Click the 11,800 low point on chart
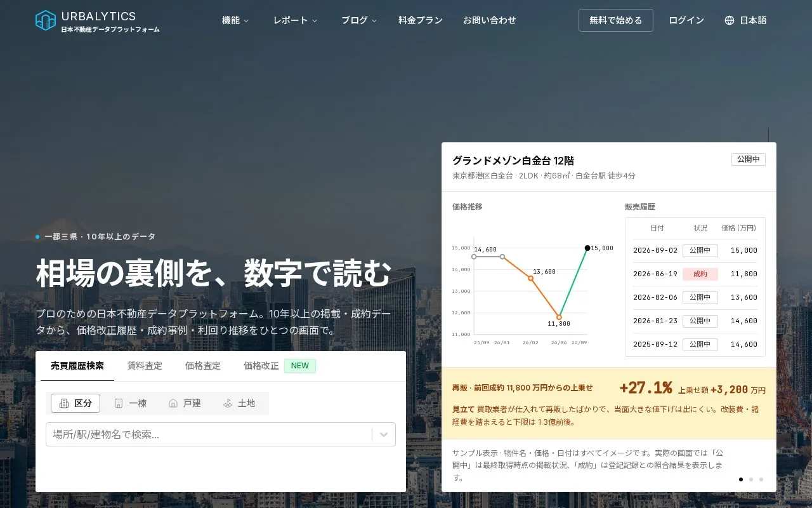This screenshot has width=812, height=508. click(x=559, y=317)
